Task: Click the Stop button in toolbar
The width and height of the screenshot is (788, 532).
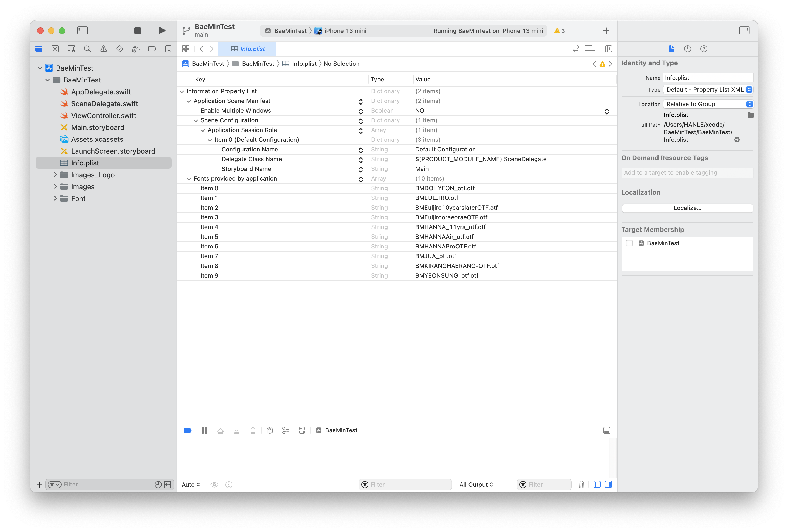Action: coord(137,31)
